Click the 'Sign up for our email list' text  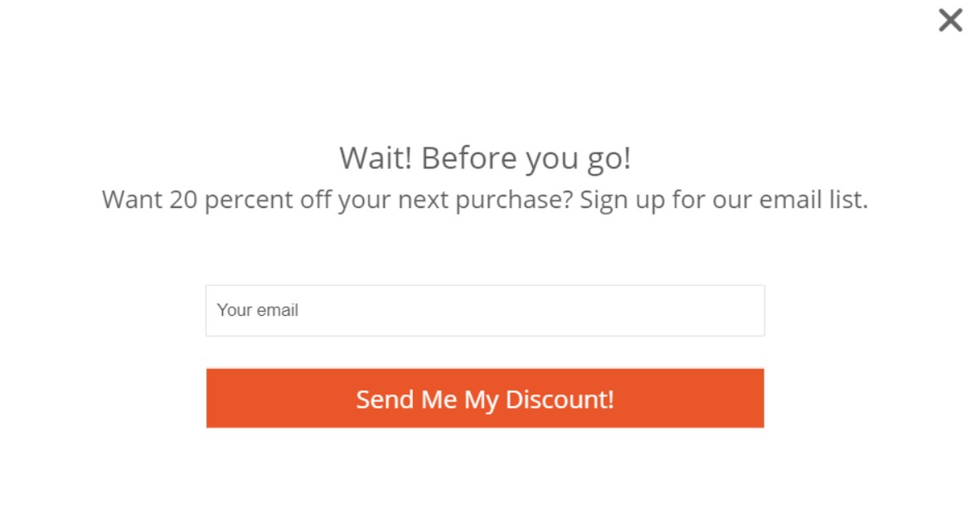tap(723, 200)
